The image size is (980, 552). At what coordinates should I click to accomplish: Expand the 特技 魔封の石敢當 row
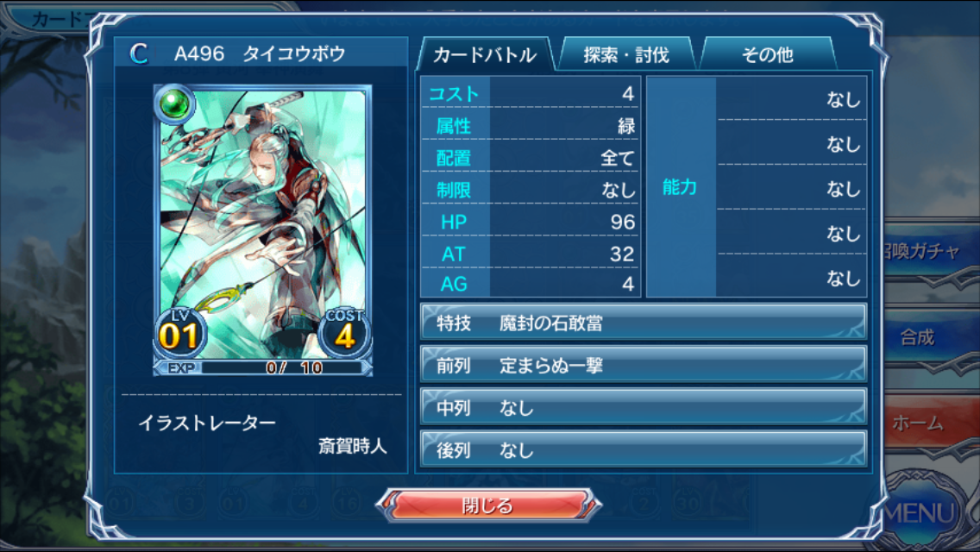[644, 323]
